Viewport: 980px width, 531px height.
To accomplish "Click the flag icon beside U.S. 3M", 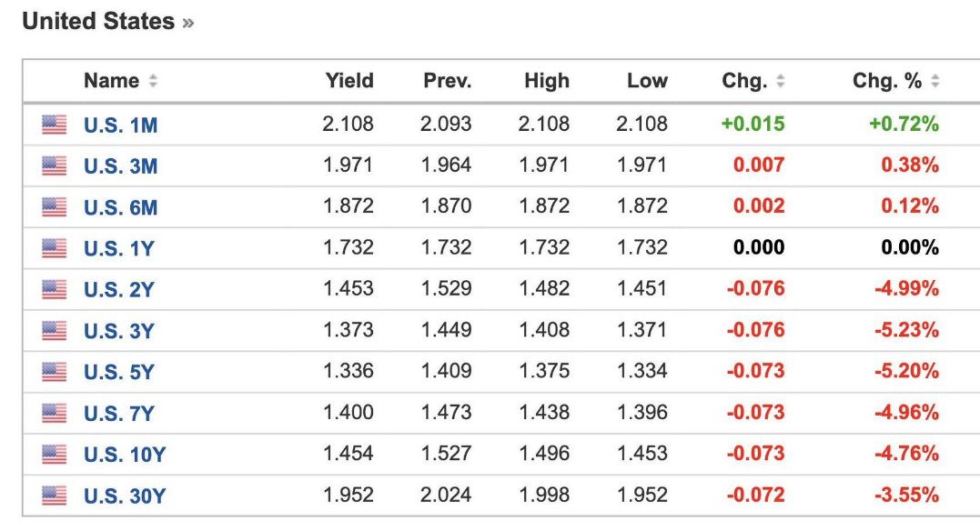I will tap(55, 165).
